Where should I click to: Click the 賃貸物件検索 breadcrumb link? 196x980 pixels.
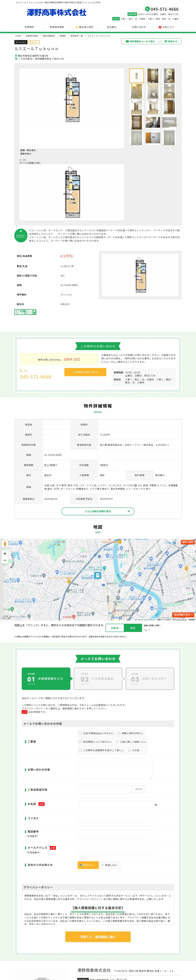point(32,36)
